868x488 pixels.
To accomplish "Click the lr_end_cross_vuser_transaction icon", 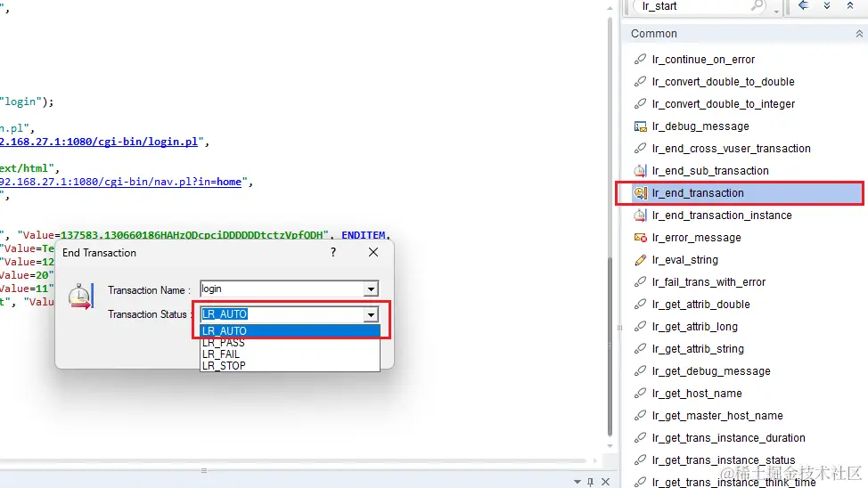I will point(640,149).
